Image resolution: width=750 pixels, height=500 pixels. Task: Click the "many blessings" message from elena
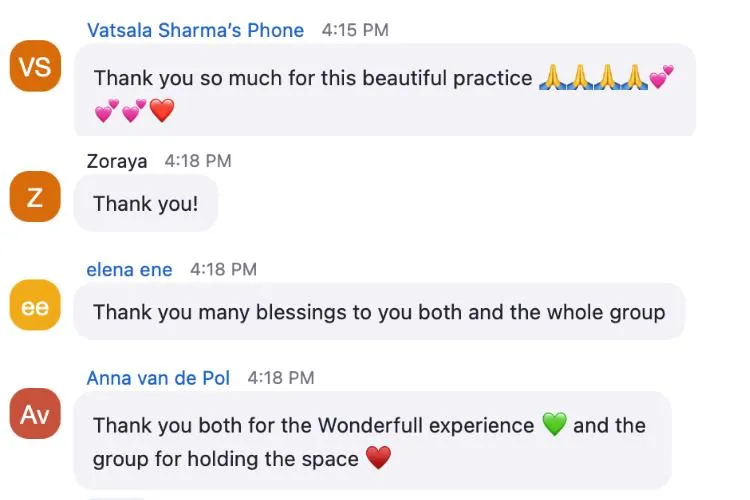click(379, 312)
